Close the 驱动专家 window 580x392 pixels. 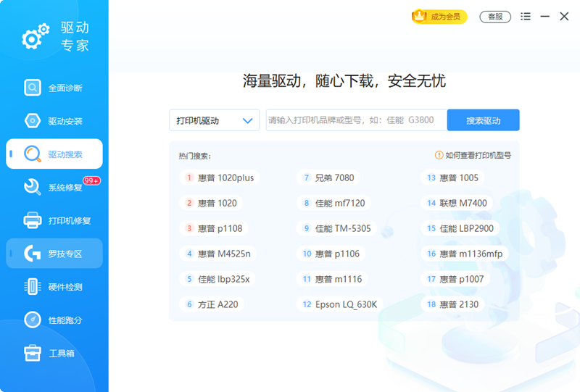(x=564, y=16)
